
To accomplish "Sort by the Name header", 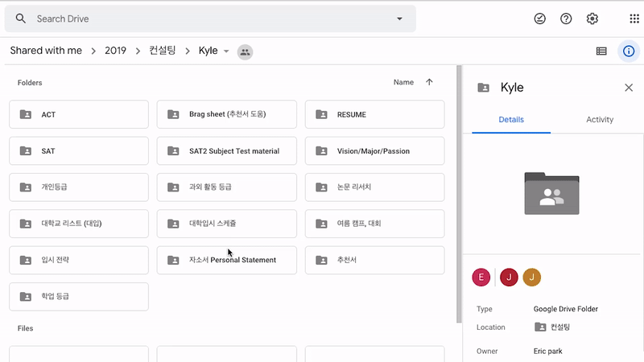I will [403, 82].
